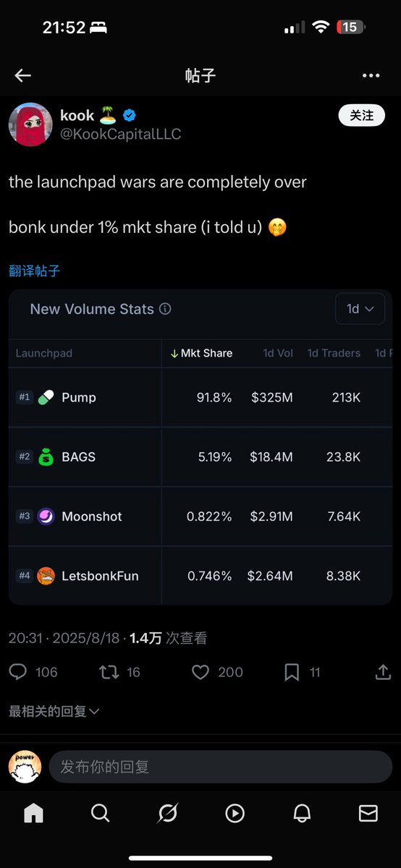
Task: Bookmark the post
Action: point(292,672)
